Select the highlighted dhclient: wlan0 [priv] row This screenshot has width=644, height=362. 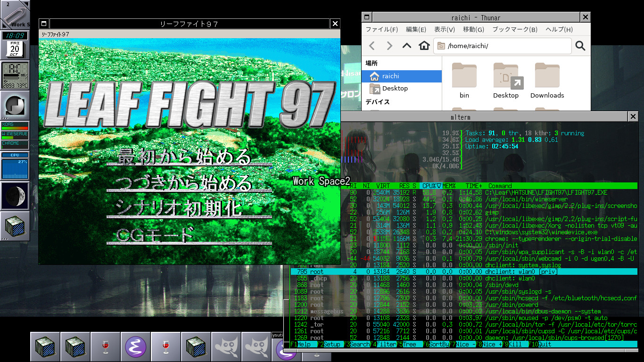[x=464, y=272]
